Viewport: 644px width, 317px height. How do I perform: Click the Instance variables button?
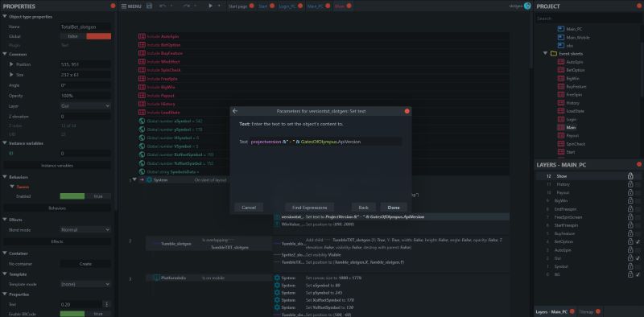click(57, 165)
